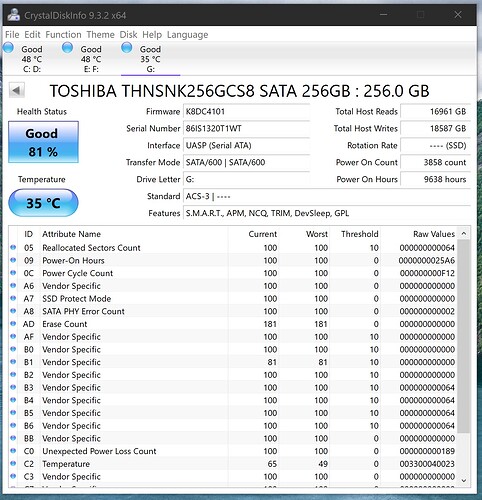This screenshot has width=482, height=500.
Task: Click the Total Host Reads value 16961 GB
Action: point(435,111)
